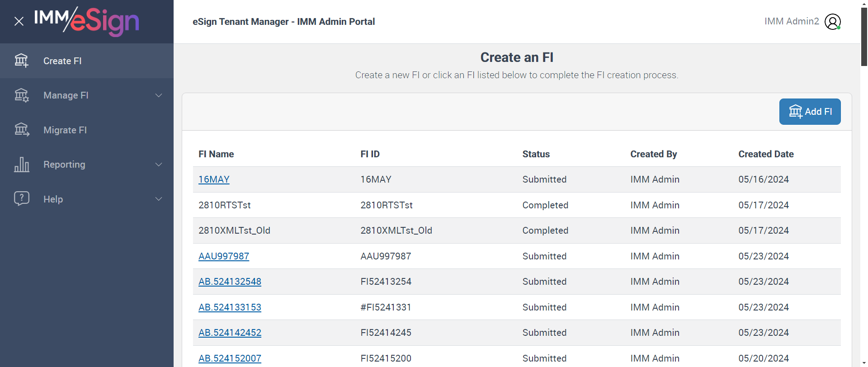868x367 pixels.
Task: Click the scrollbar down arrow
Action: (864, 363)
